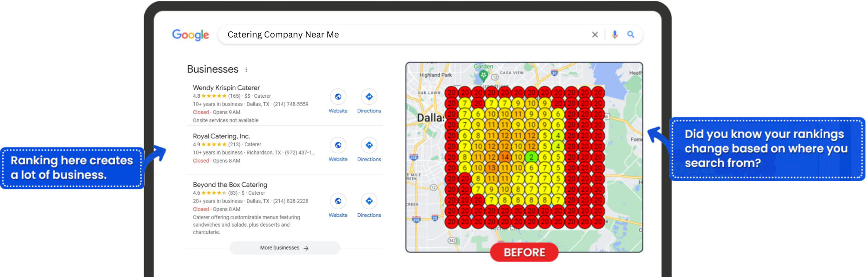Click the red BEFORE badge below the map
The image size is (868, 278).
(524, 253)
